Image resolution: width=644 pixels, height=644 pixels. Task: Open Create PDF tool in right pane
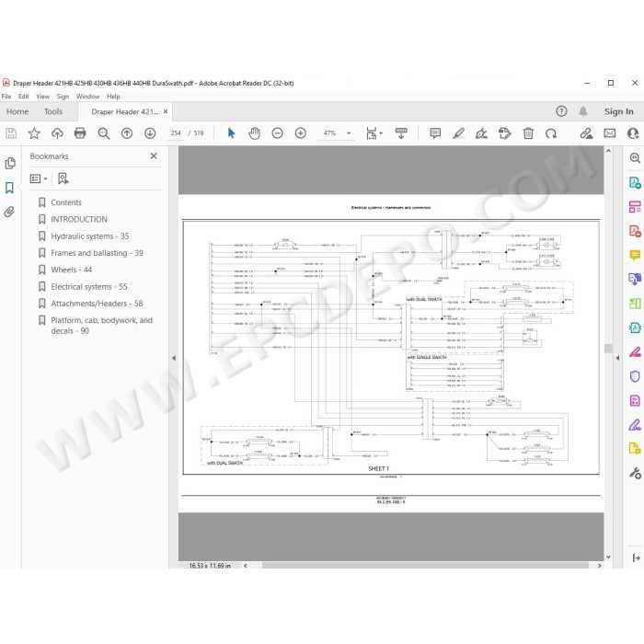coord(635,231)
